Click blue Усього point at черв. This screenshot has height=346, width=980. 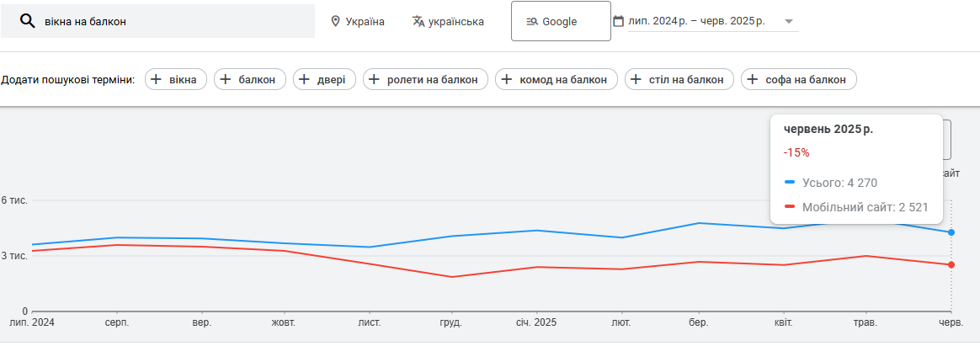coord(951,232)
